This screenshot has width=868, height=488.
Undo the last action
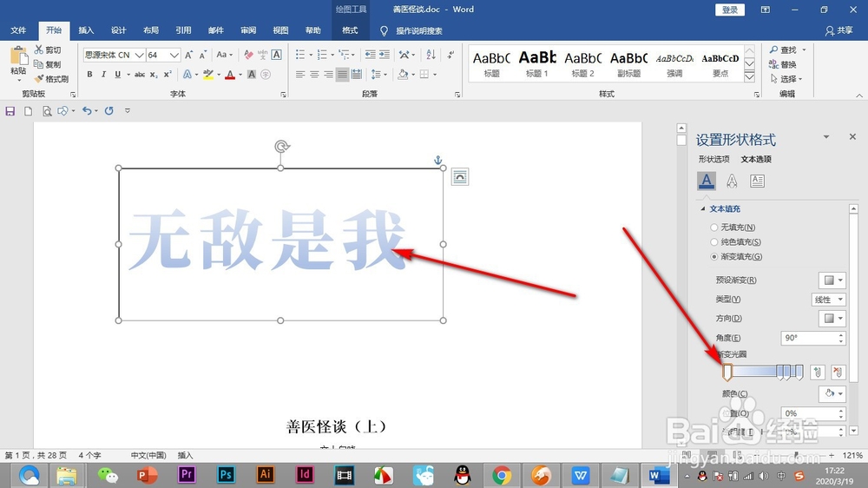point(87,111)
